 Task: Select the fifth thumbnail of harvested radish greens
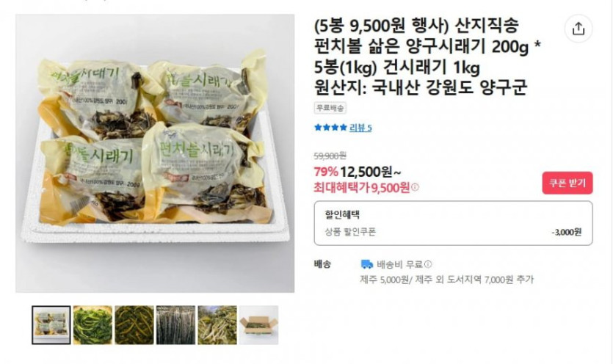click(217, 325)
